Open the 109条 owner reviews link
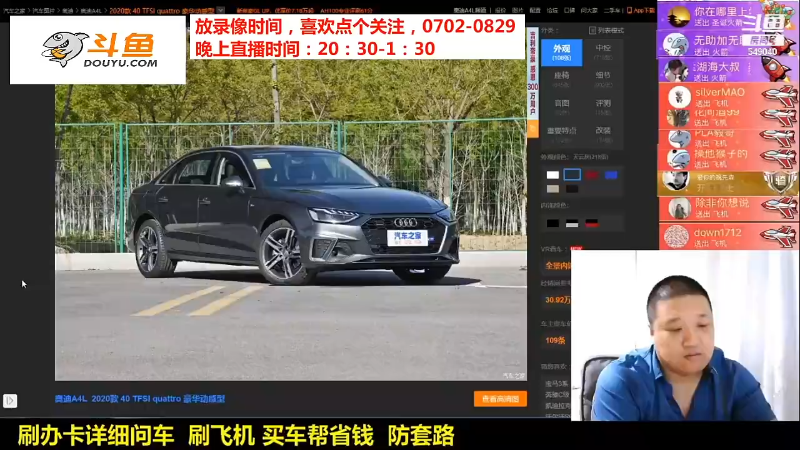This screenshot has height=450, width=800. coord(555,340)
